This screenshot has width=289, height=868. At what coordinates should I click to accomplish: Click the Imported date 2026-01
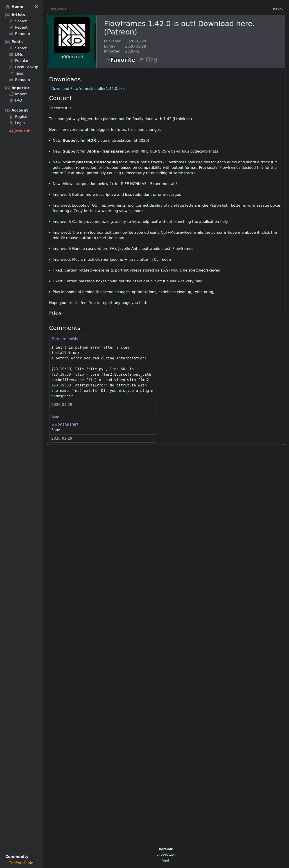point(133,51)
